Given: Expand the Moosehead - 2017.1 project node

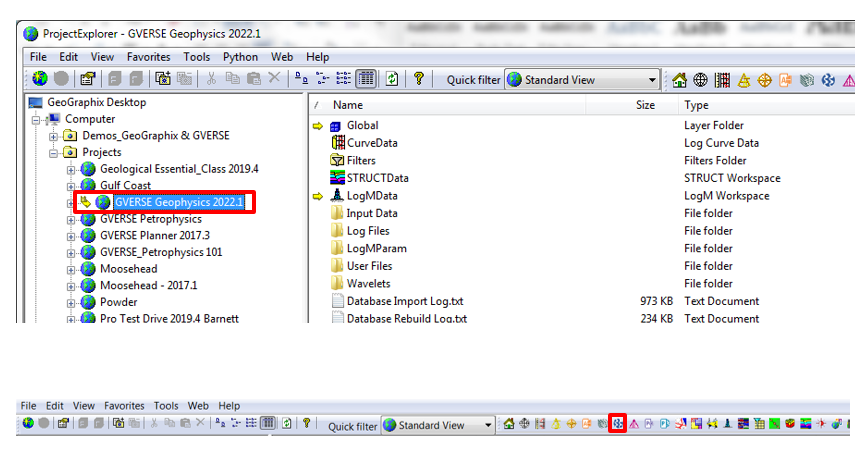Looking at the screenshot, I should [71, 287].
